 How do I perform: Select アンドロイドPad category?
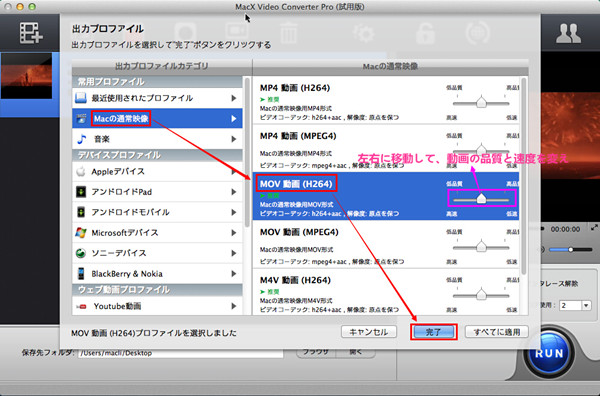point(157,192)
